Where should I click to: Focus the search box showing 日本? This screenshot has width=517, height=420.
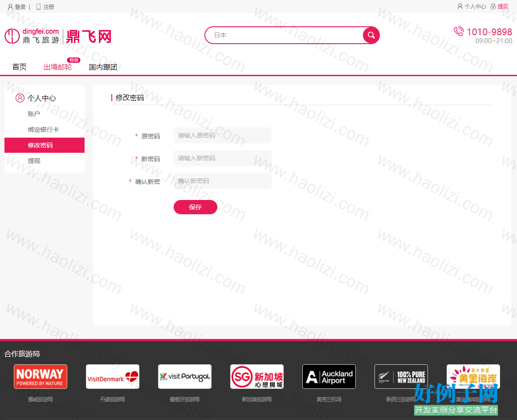[x=284, y=35]
